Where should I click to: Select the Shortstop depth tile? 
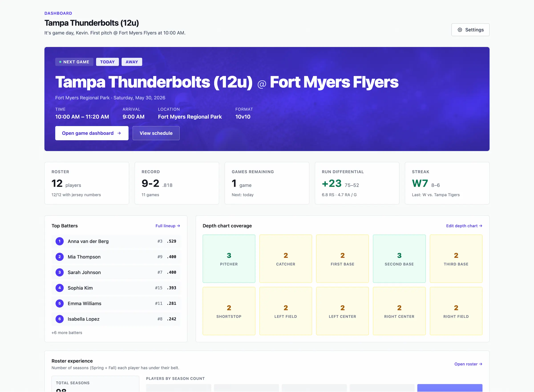pos(229,311)
